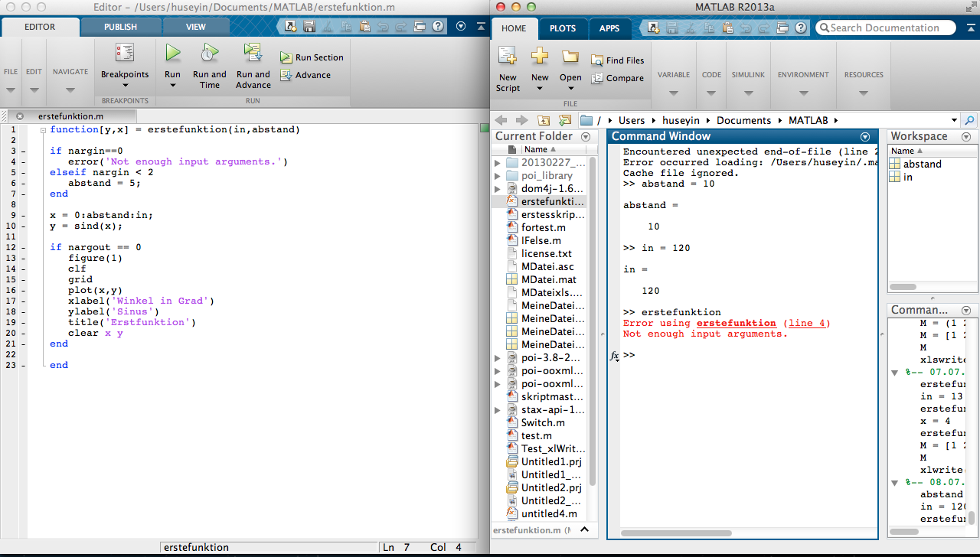Click the folder path search icon

[x=969, y=120]
